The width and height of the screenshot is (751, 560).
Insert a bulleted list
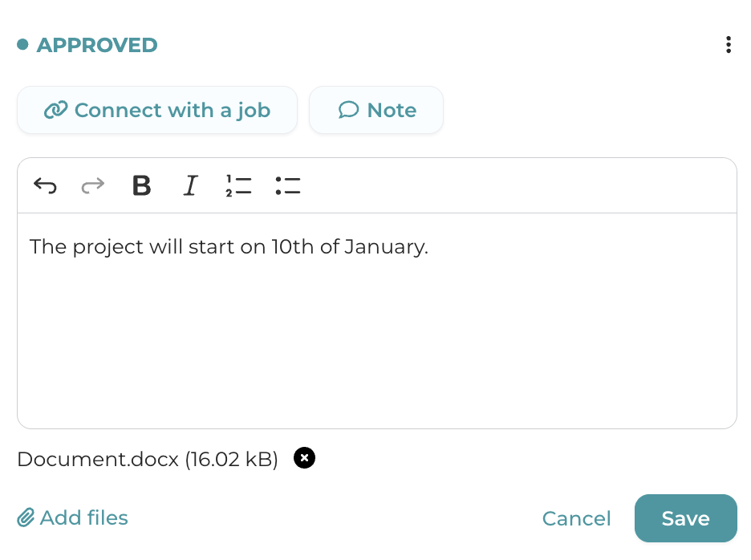[287, 186]
